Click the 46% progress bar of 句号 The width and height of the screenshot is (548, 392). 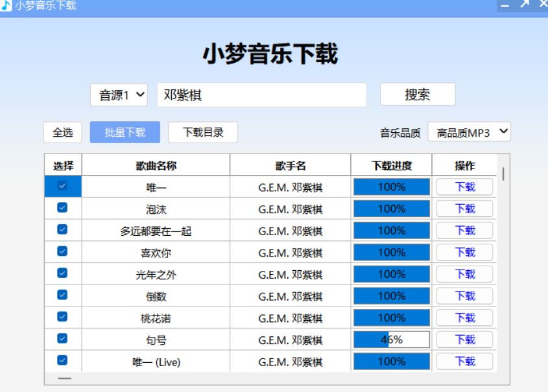pyautogui.click(x=391, y=339)
